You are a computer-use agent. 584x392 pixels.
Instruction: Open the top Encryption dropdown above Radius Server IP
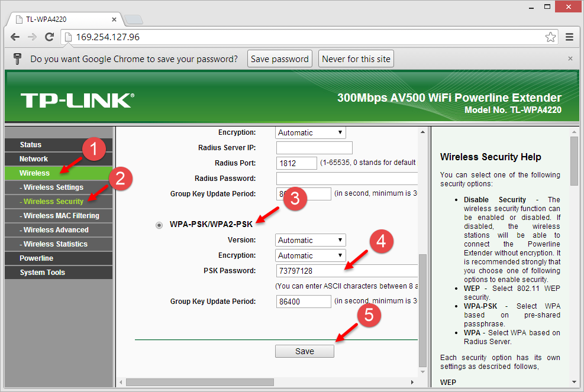point(310,132)
